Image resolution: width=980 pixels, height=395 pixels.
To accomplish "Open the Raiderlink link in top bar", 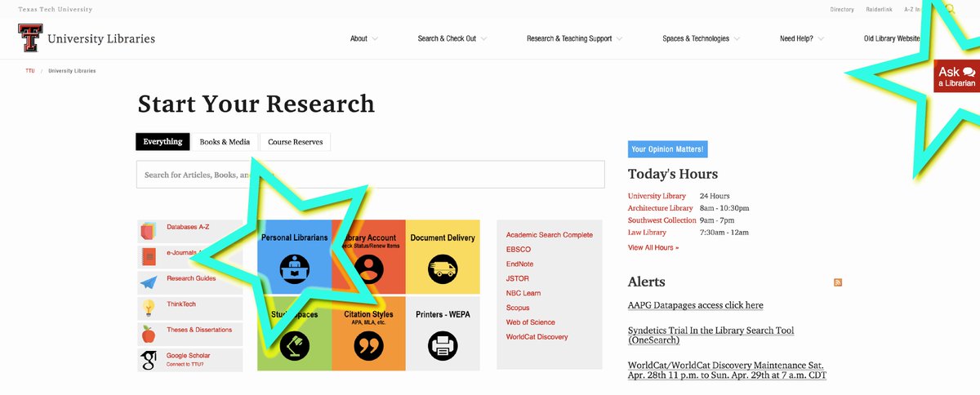I will click(x=879, y=10).
